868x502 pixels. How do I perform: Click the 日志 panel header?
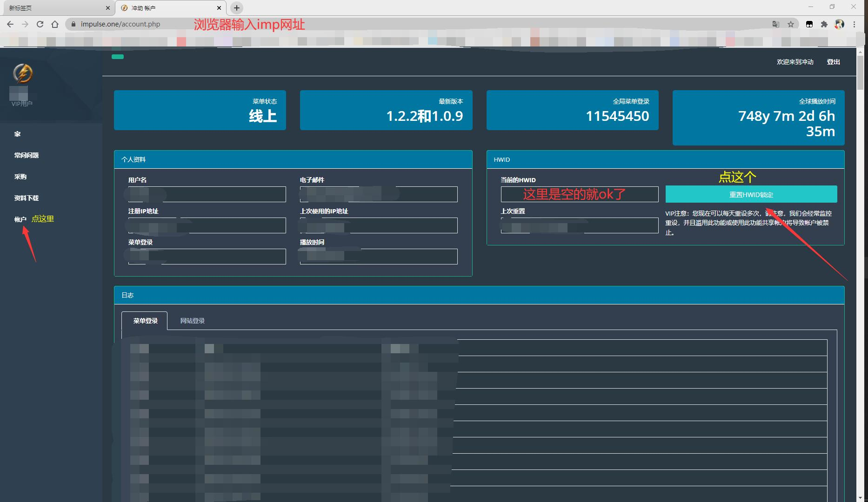click(479, 295)
